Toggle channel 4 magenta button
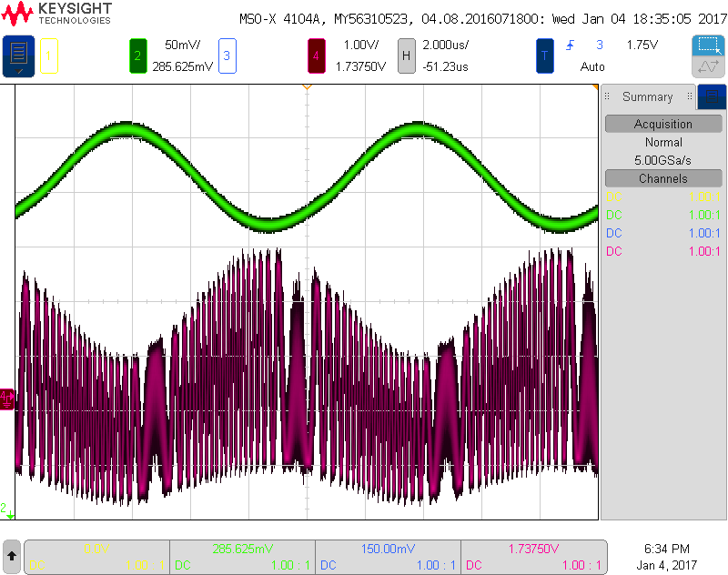This screenshot has height=575, width=728. (316, 56)
